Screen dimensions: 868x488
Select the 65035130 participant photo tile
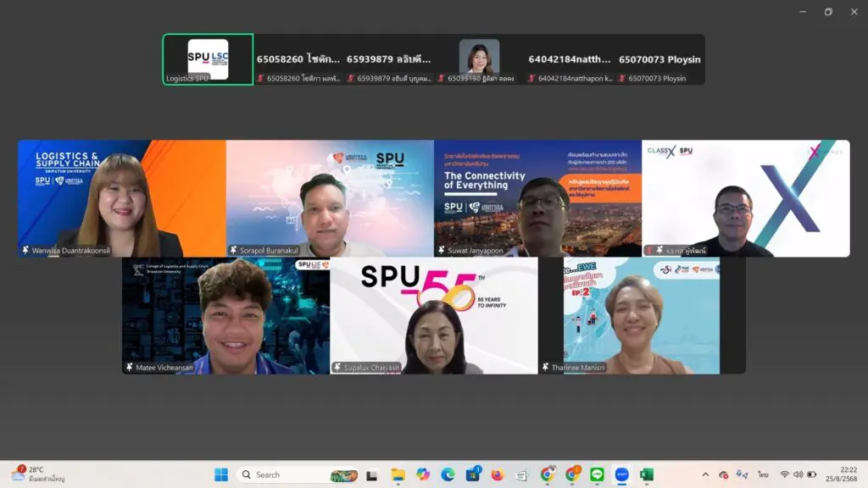click(x=479, y=59)
